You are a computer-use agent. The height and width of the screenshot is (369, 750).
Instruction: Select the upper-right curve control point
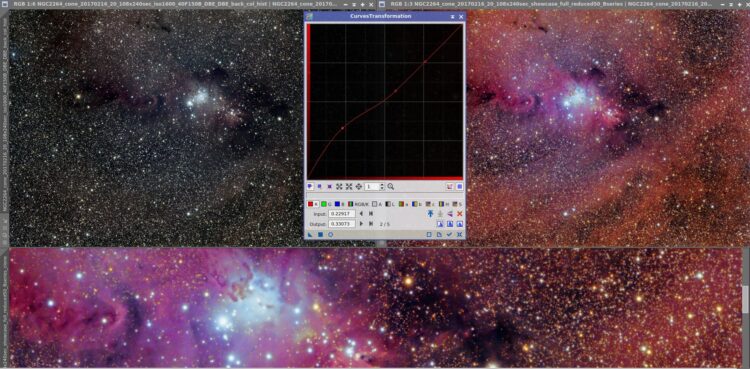pyautogui.click(x=425, y=61)
